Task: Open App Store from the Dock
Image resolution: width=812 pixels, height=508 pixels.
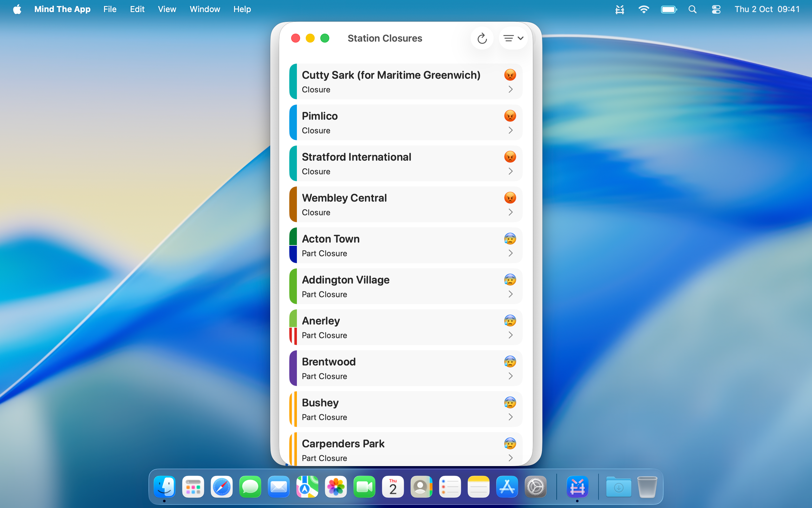Action: (x=507, y=486)
